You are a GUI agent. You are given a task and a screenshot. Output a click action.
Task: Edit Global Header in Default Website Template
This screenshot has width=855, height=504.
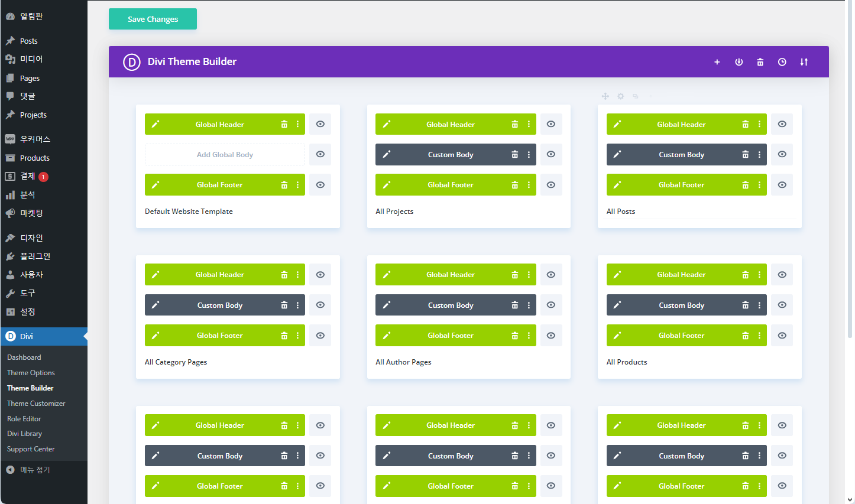[156, 124]
